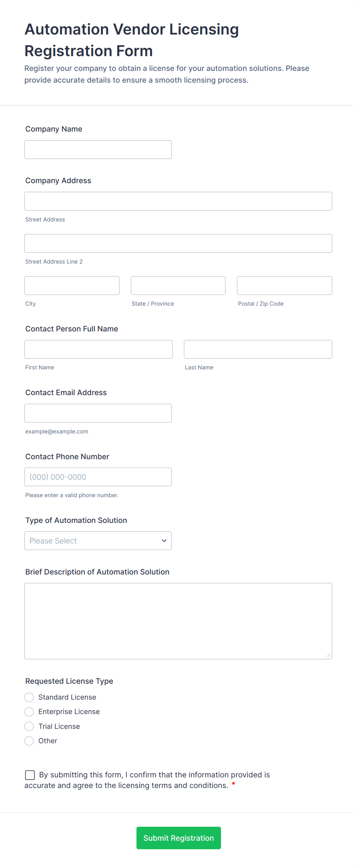The height and width of the screenshot is (868, 353).
Task: Click the dropdown chevron arrow icon
Action: 164,541
